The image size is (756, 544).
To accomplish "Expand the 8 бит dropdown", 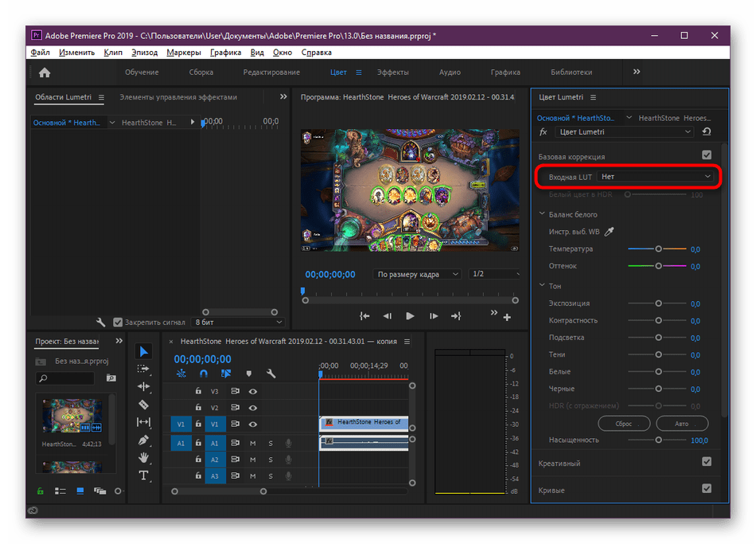I will pyautogui.click(x=238, y=323).
